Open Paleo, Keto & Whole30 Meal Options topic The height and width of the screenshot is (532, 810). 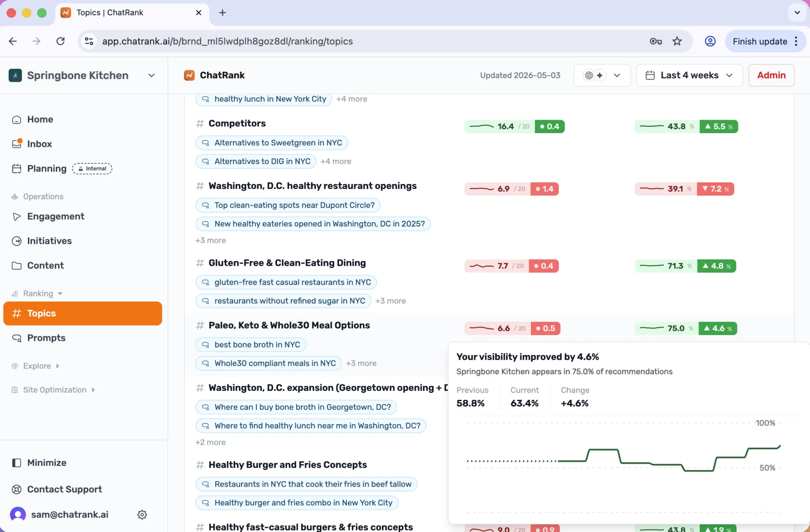[289, 325]
